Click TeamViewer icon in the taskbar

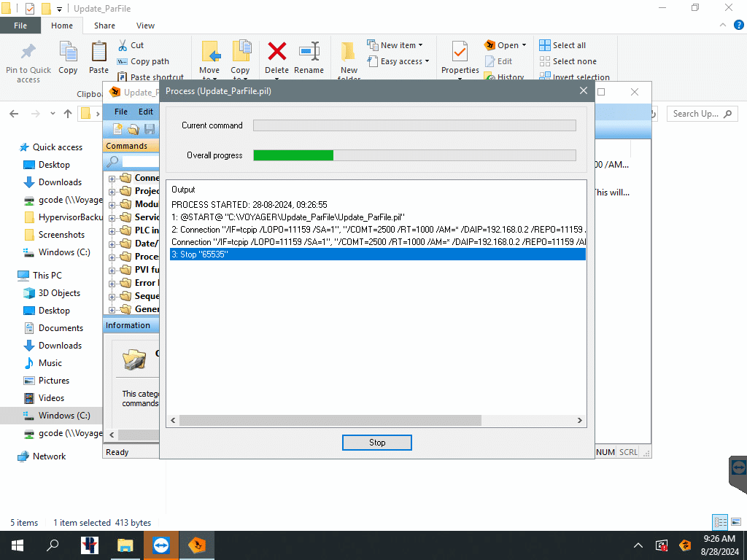click(x=160, y=545)
